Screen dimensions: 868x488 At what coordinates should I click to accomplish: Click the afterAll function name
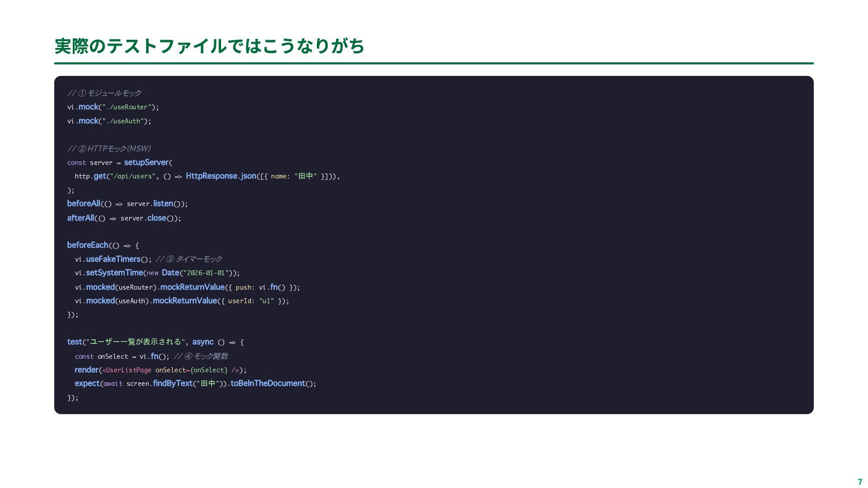(x=80, y=218)
